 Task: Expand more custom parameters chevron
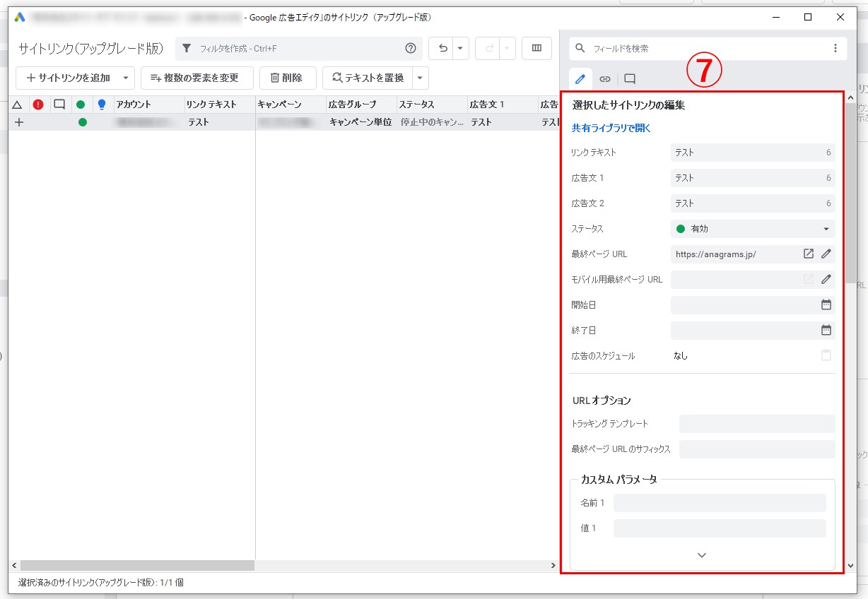[702, 555]
